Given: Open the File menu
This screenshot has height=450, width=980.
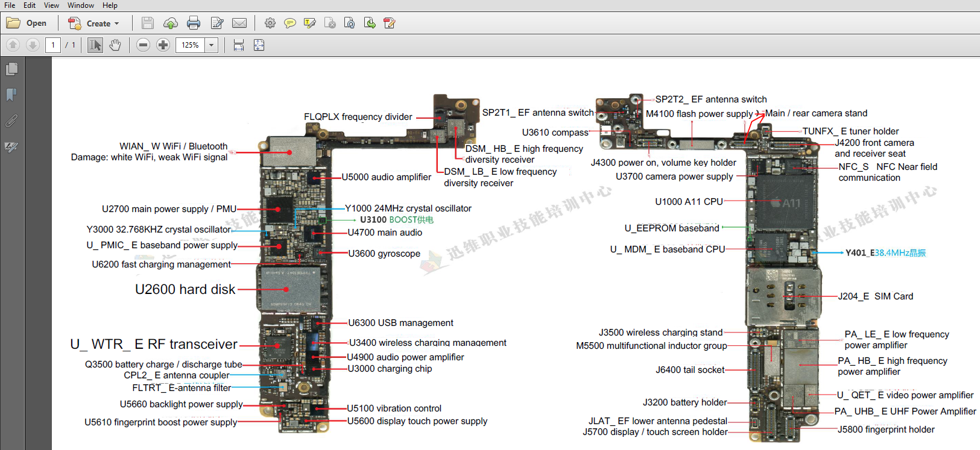Looking at the screenshot, I should pyautogui.click(x=10, y=5).
